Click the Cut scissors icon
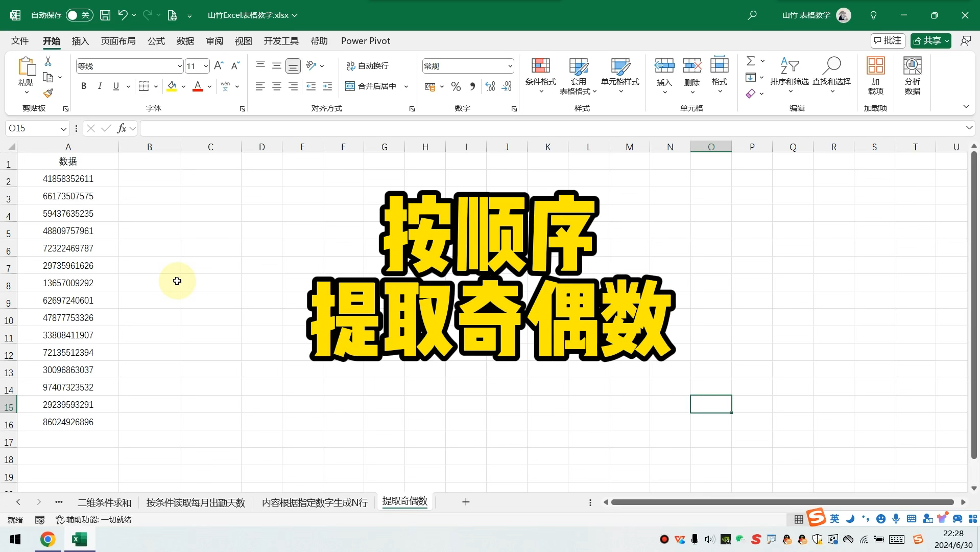The image size is (980, 552). [48, 61]
